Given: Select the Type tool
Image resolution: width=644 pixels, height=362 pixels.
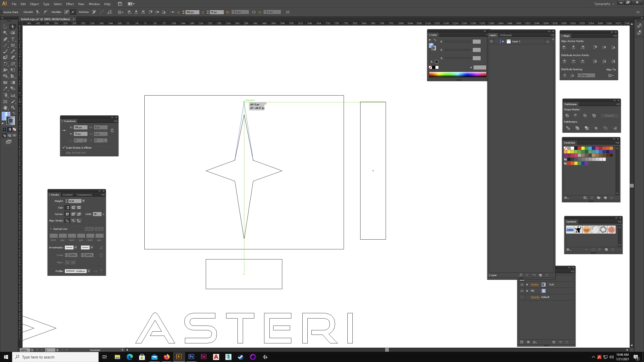Looking at the screenshot, I should click(x=13, y=39).
